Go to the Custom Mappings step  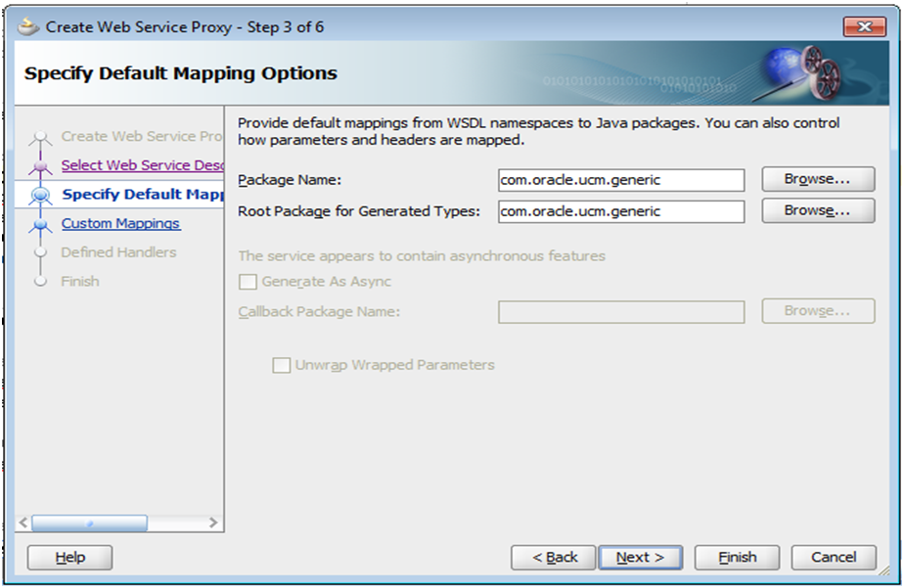120,223
